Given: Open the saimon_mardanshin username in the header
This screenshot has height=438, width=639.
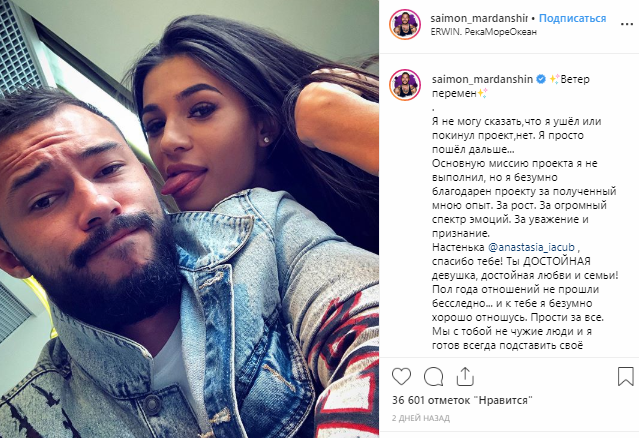Looking at the screenshot, I should tap(479, 18).
